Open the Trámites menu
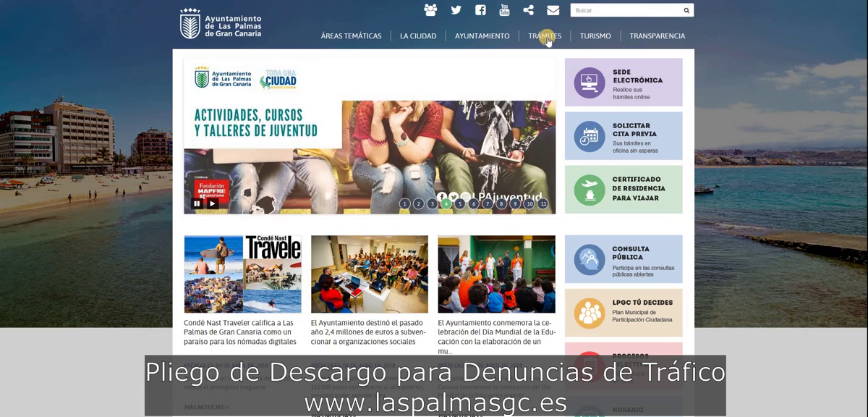This screenshot has height=417, width=868. point(545,36)
